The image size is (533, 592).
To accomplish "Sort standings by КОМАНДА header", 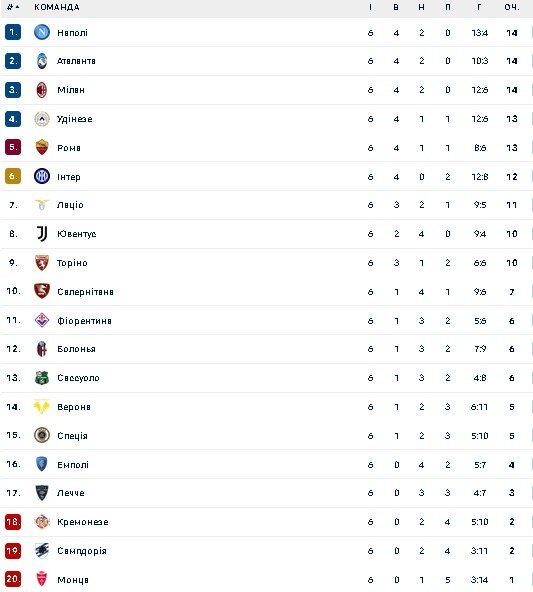I will click(57, 7).
